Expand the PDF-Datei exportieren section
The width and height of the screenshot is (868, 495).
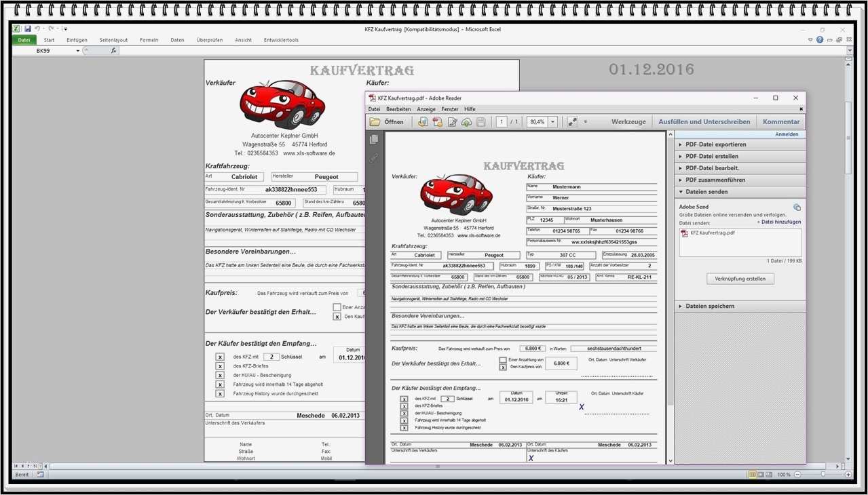point(715,144)
